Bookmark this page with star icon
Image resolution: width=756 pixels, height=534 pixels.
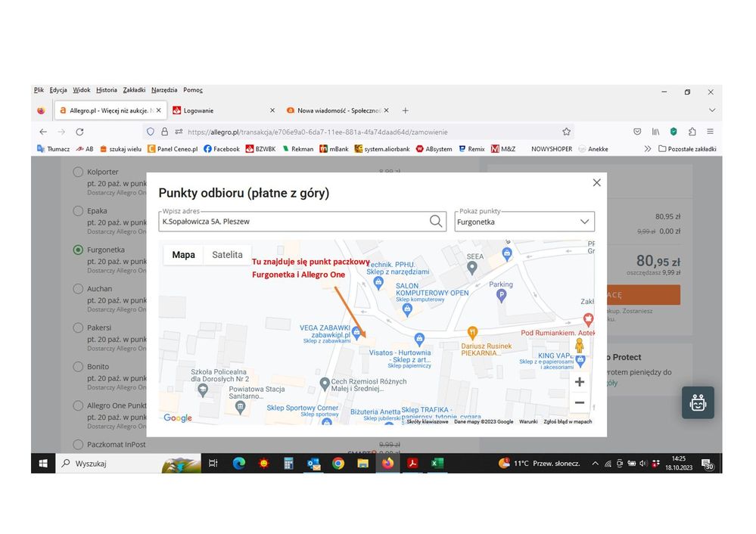tap(567, 132)
